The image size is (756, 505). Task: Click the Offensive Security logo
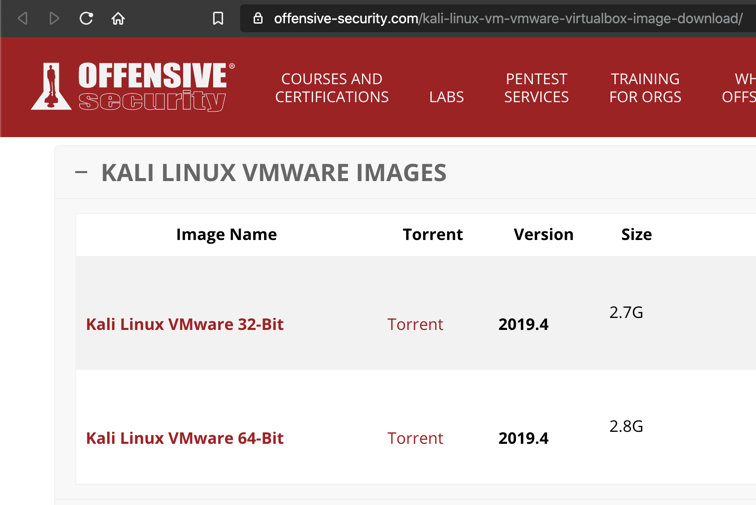tap(133, 87)
